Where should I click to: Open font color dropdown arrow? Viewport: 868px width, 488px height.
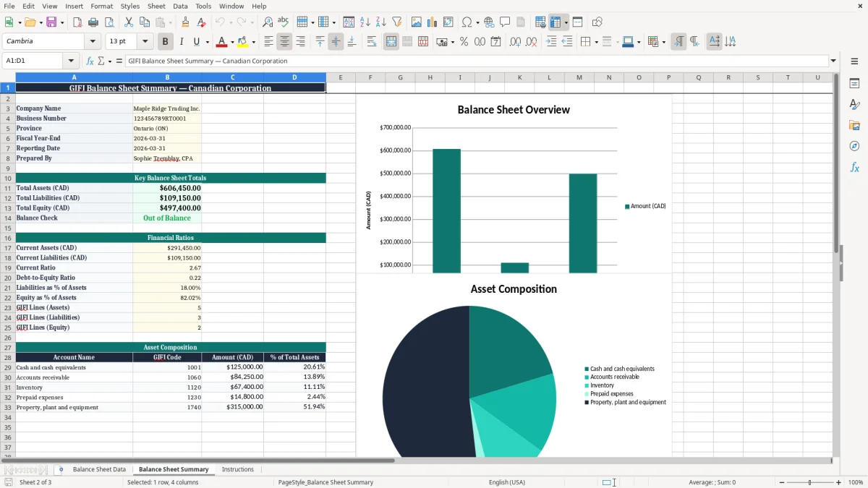(232, 42)
